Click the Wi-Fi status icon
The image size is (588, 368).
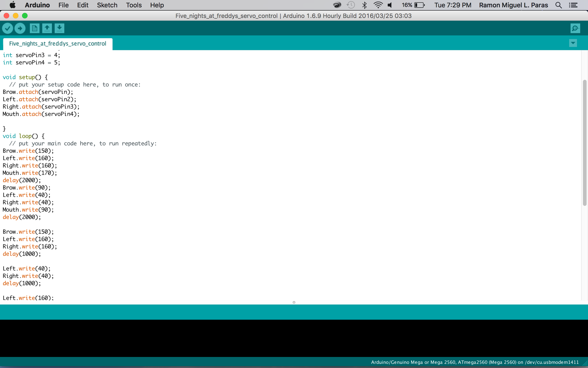pos(378,5)
